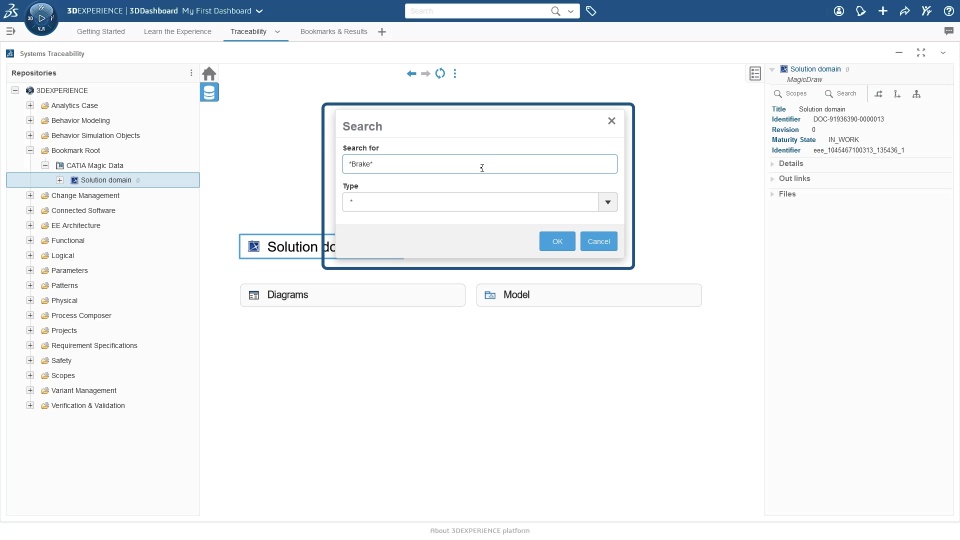Open the Diagrams card
The width and height of the screenshot is (960, 540).
click(x=353, y=295)
